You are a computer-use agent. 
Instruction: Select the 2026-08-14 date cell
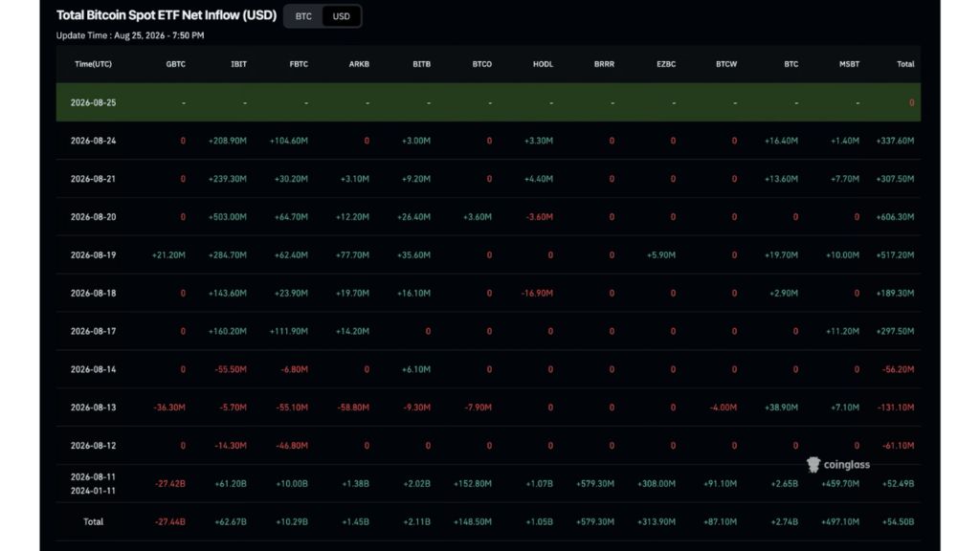(x=93, y=369)
